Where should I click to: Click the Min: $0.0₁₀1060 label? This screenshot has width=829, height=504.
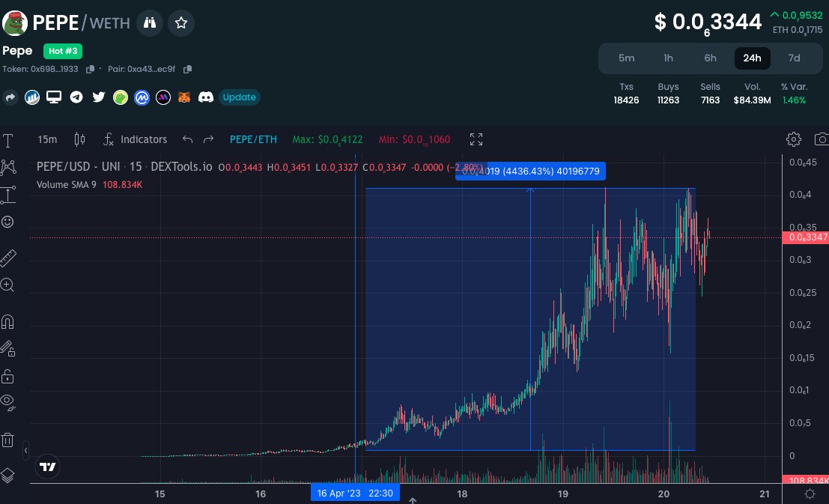pyautogui.click(x=414, y=139)
